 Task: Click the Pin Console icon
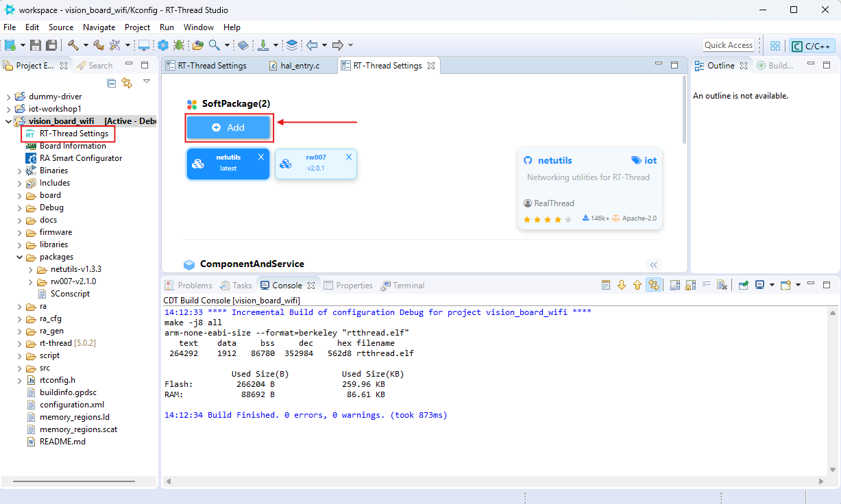pos(743,286)
